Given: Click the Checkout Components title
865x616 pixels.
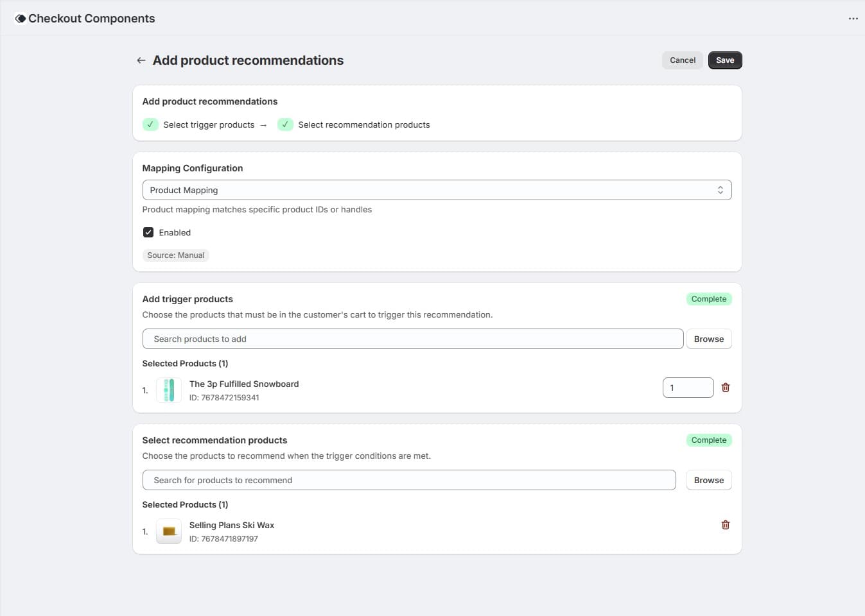Looking at the screenshot, I should (92, 19).
